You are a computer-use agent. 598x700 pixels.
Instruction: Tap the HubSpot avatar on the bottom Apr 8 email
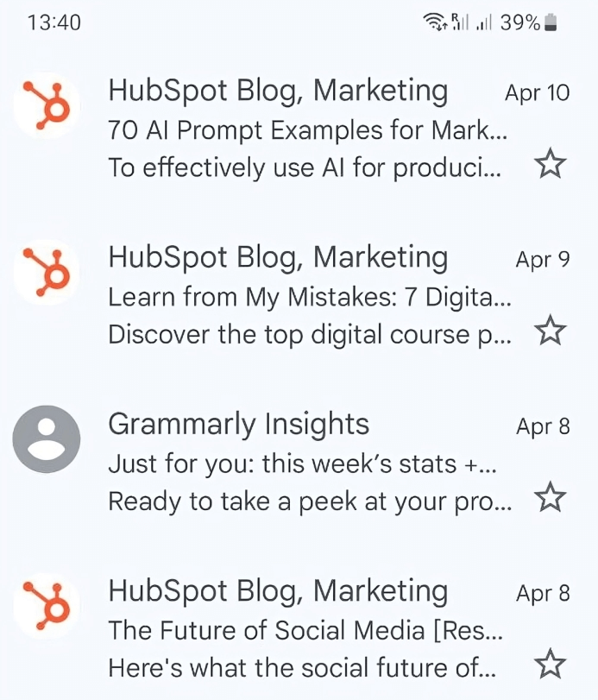point(47,606)
